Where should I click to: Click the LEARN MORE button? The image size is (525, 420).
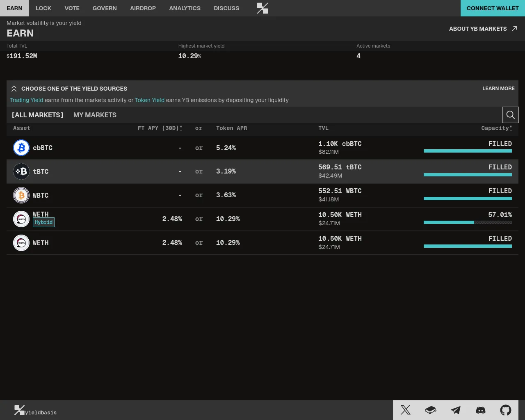498,89
